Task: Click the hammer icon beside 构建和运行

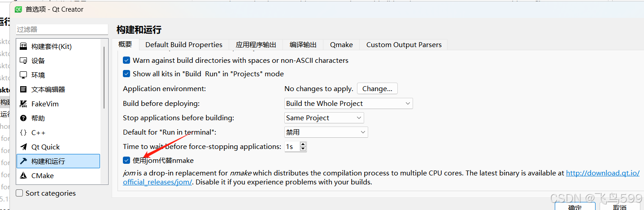Action: (x=23, y=161)
